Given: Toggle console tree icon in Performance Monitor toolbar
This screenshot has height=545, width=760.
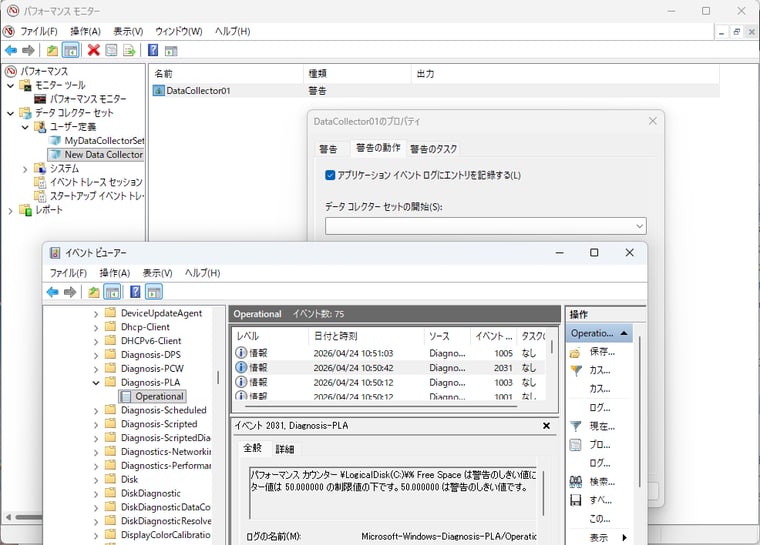Looking at the screenshot, I should point(71,50).
